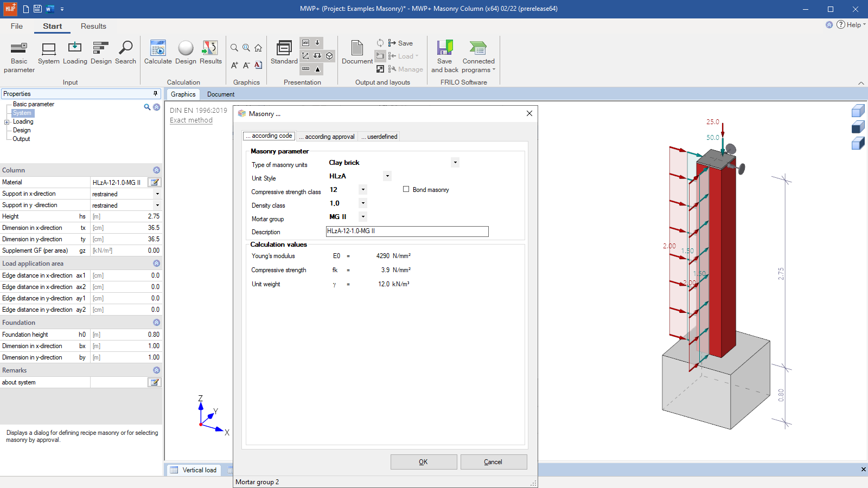This screenshot has width=868, height=488.
Task: Click the Material edit icon in the Column section
Action: (155, 183)
